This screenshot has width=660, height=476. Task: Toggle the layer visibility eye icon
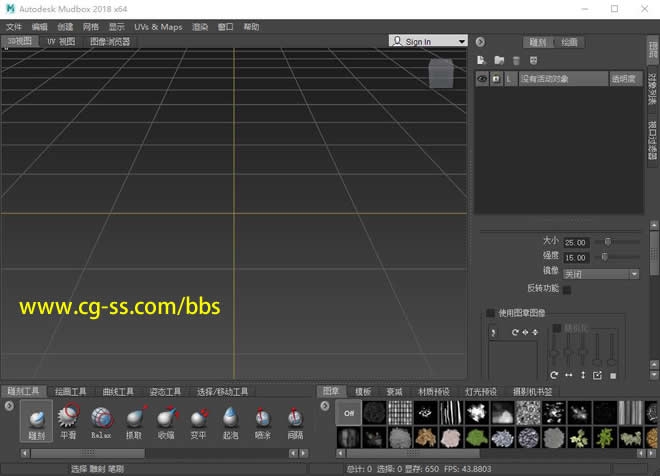pyautogui.click(x=482, y=79)
